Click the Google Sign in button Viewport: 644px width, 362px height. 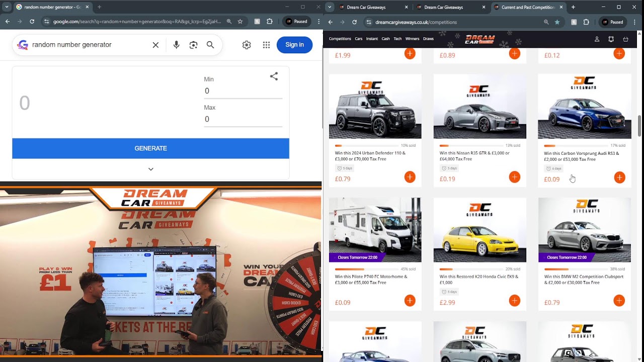pyautogui.click(x=294, y=45)
